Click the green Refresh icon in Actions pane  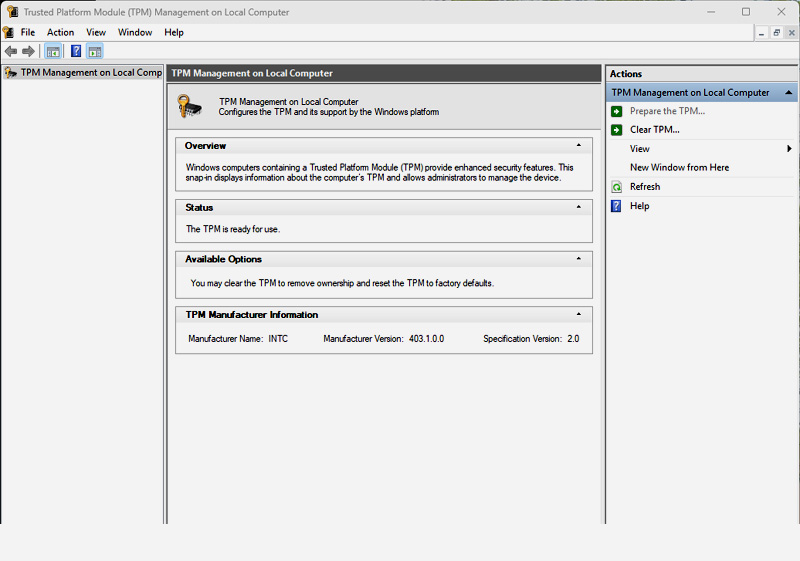tap(616, 187)
